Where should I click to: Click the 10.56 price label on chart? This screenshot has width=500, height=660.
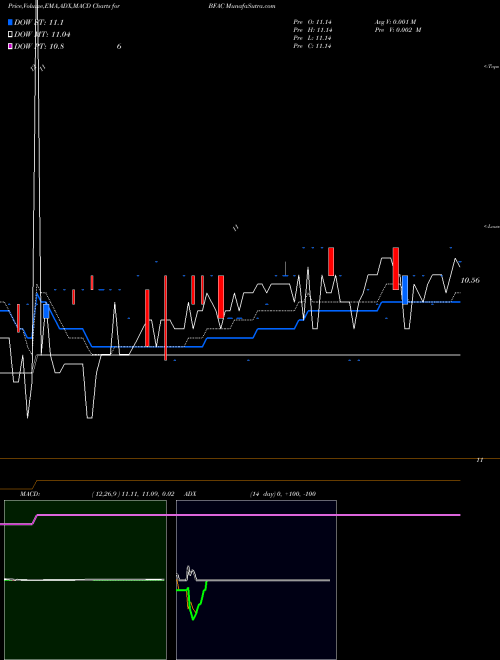point(470,280)
